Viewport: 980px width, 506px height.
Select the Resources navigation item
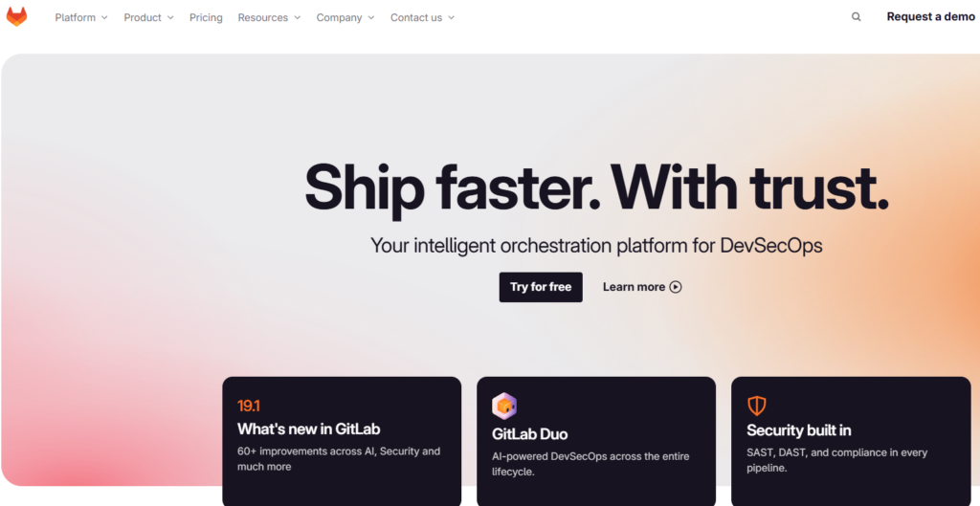(269, 17)
